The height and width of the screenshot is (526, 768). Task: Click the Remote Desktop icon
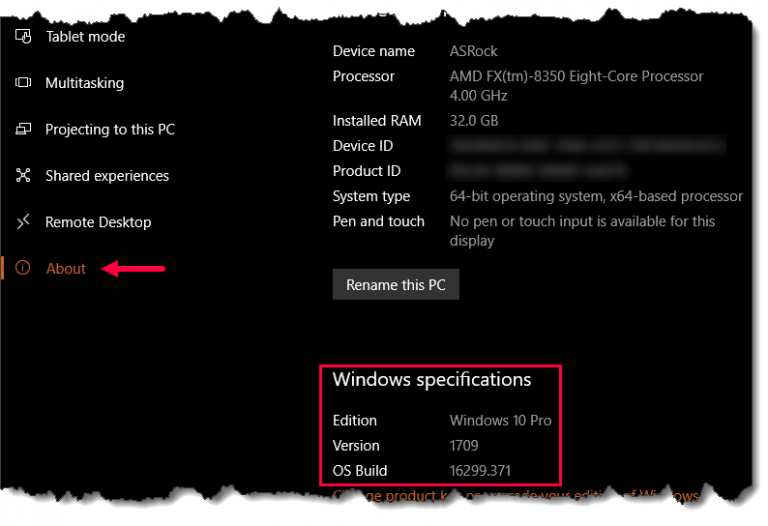click(x=23, y=221)
